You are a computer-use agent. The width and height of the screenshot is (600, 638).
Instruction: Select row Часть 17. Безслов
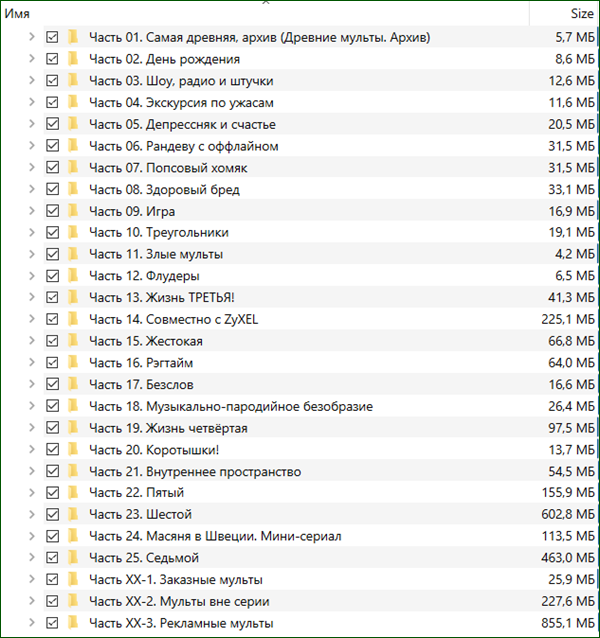pos(321,384)
